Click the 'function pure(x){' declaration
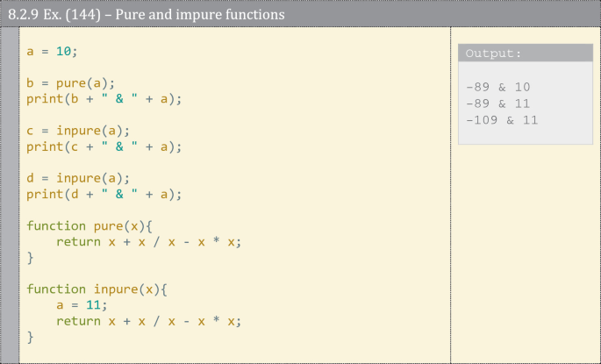The height and width of the screenshot is (364, 601). point(89,225)
